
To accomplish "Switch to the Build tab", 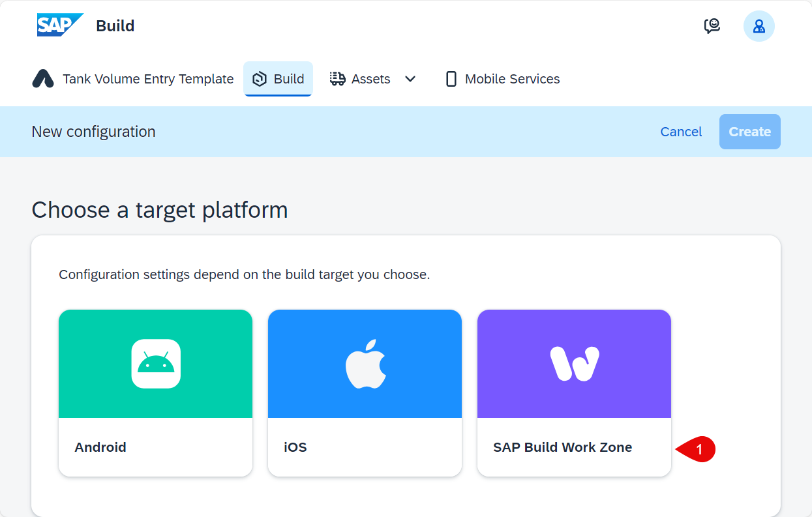I will 278,79.
